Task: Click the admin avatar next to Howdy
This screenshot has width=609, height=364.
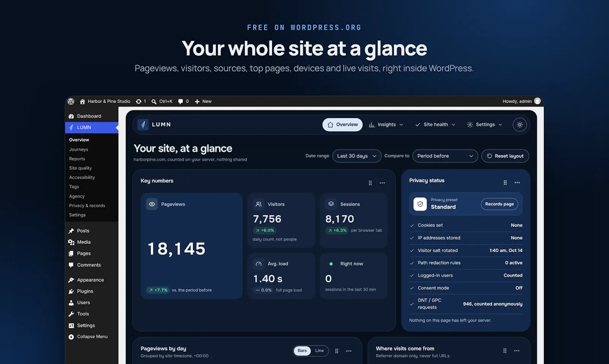Action: click(x=537, y=101)
